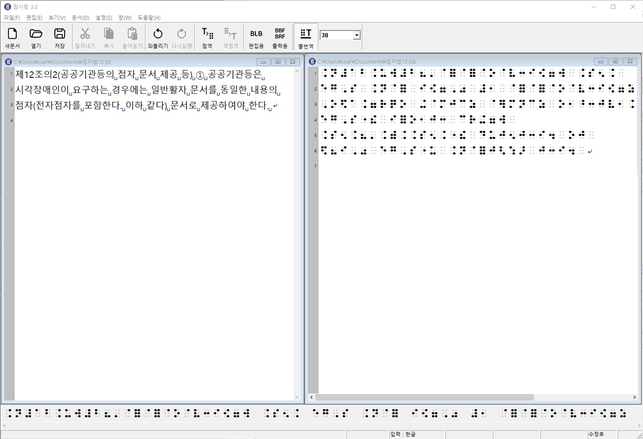Save the document with 저장 icon
The image size is (643, 439).
click(60, 38)
